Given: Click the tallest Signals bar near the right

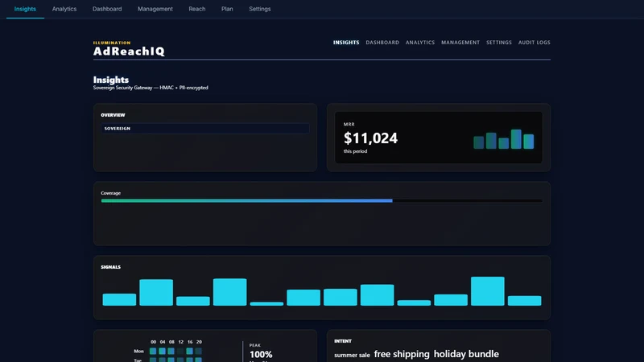Looking at the screenshot, I should click(488, 291).
